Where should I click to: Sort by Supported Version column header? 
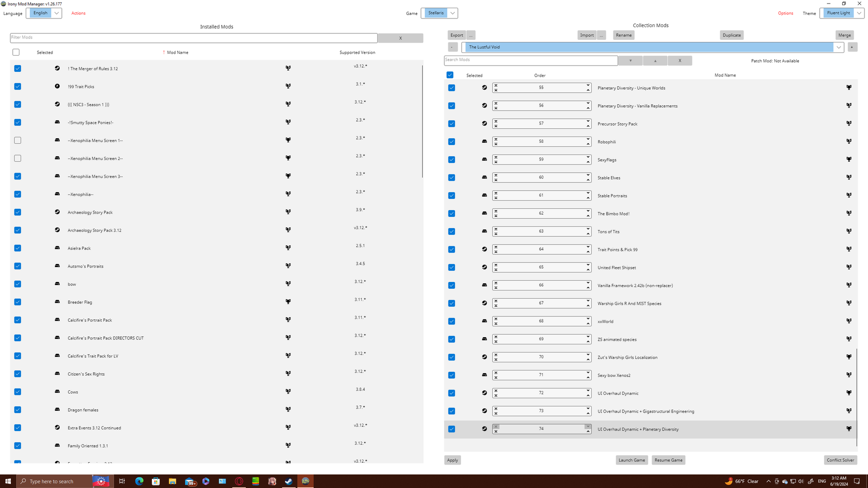357,52
